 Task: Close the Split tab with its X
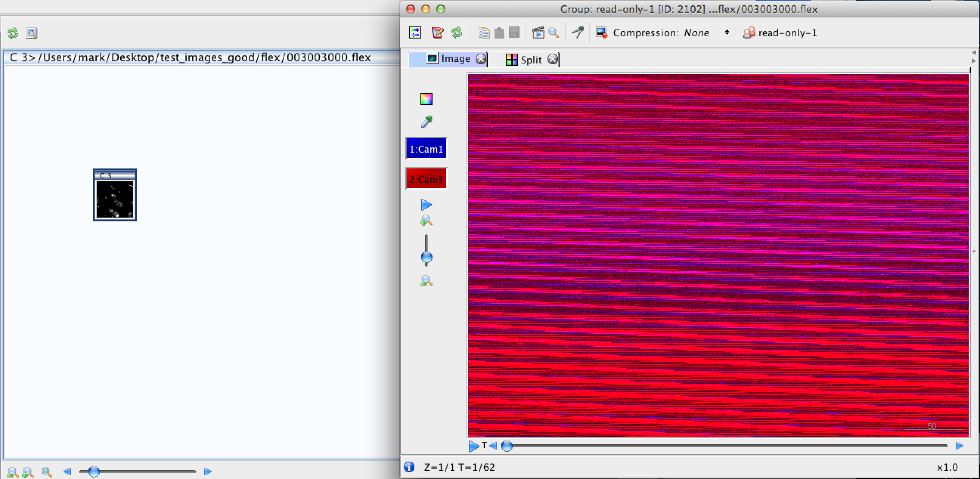pos(553,59)
